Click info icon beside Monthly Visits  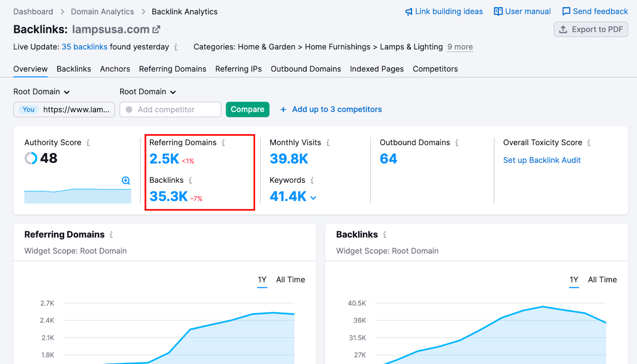(x=328, y=142)
